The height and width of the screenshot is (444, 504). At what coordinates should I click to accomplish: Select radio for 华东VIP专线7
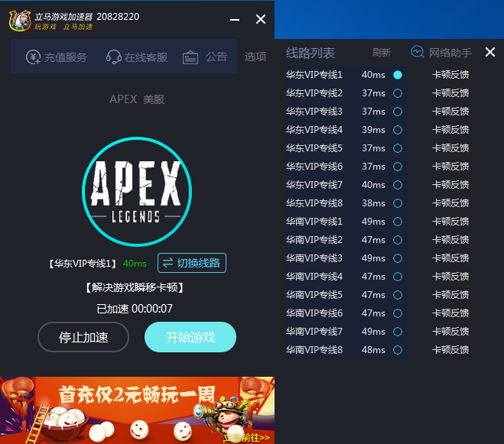click(398, 185)
